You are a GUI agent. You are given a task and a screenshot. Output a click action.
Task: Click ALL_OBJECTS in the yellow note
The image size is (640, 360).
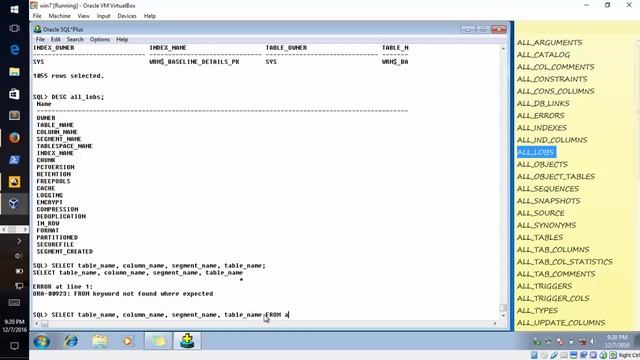click(x=542, y=164)
